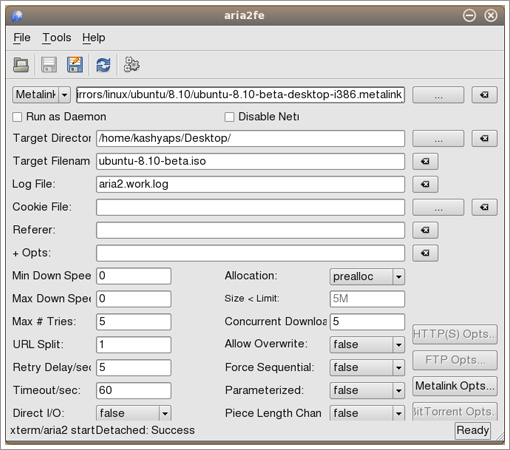Click the BitTorrent Opts... button
This screenshot has height=450, width=510.
pyautogui.click(x=455, y=412)
